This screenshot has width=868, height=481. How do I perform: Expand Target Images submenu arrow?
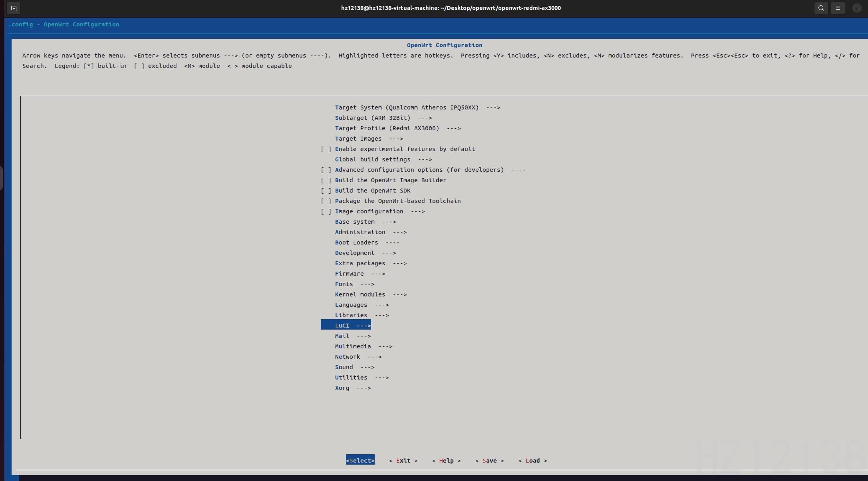click(396, 139)
